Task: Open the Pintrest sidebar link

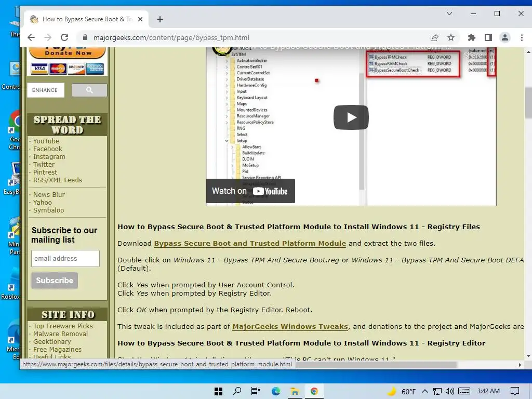Action: (x=45, y=172)
